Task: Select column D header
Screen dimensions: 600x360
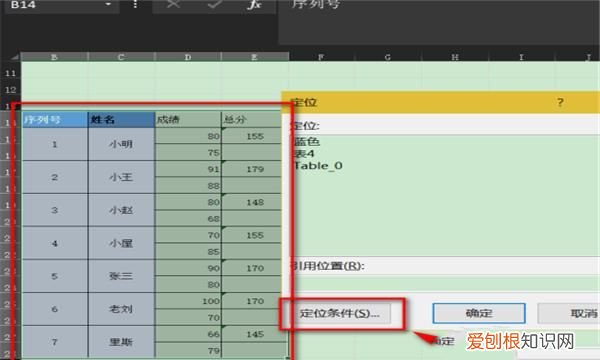Action: [x=188, y=57]
